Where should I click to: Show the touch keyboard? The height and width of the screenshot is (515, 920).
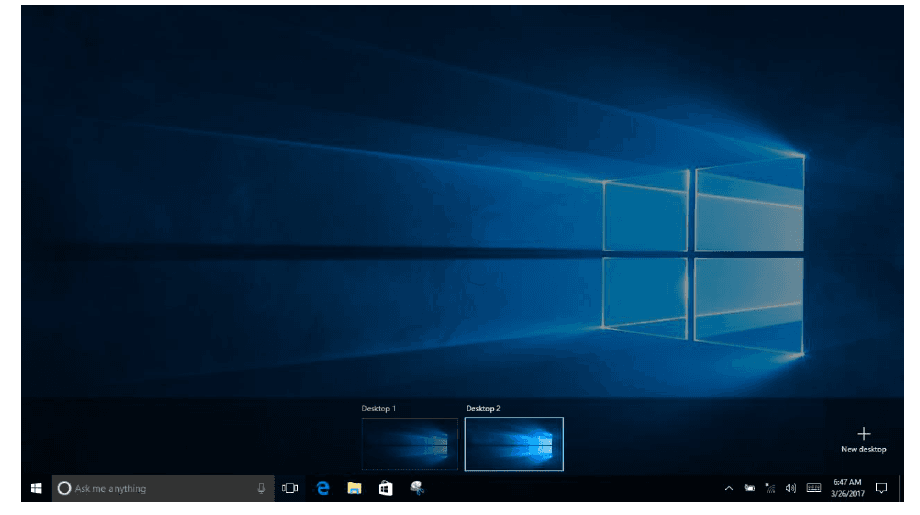point(814,488)
